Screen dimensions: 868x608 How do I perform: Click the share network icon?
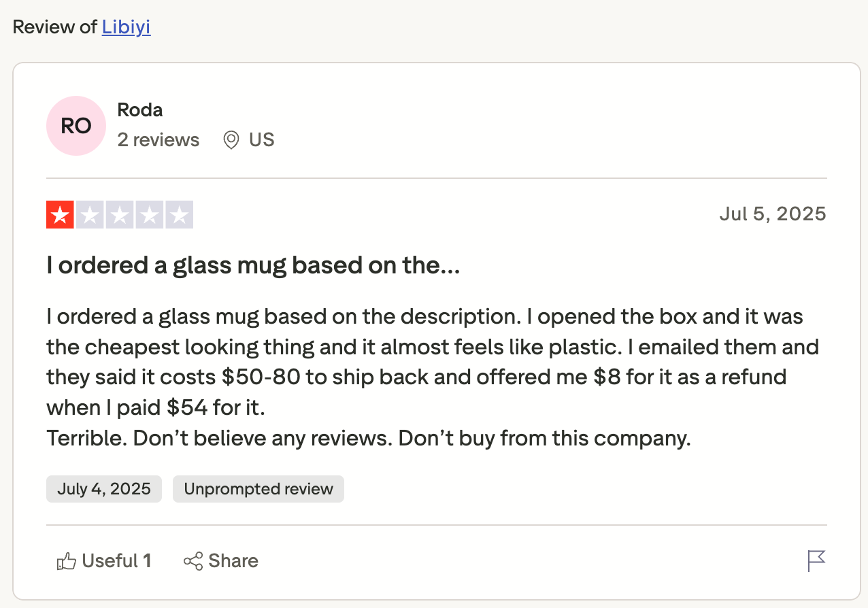point(193,561)
